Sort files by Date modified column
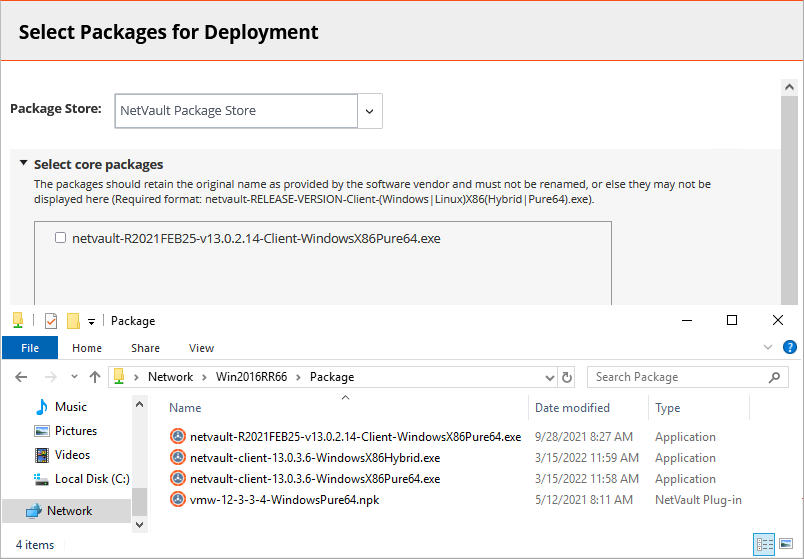The width and height of the screenshot is (804, 559). pyautogui.click(x=572, y=408)
